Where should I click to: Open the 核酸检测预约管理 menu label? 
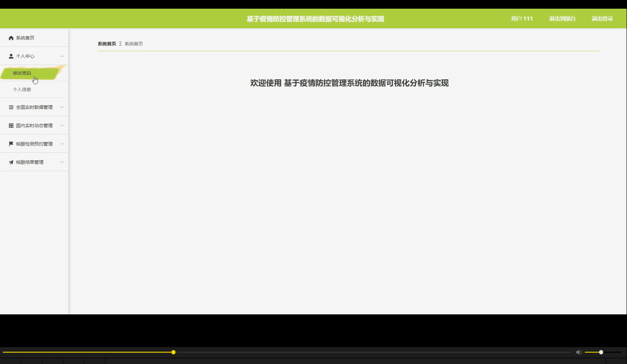pos(34,144)
